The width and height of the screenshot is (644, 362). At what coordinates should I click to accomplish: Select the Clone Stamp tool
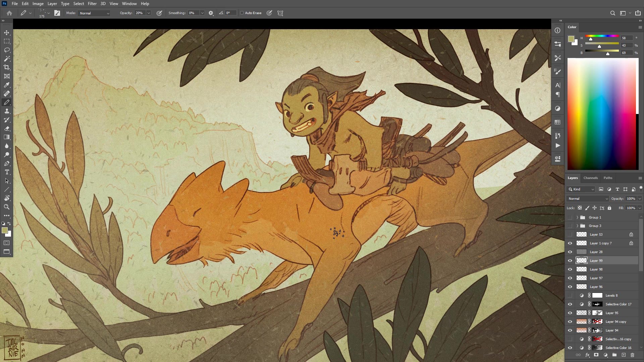click(x=7, y=111)
